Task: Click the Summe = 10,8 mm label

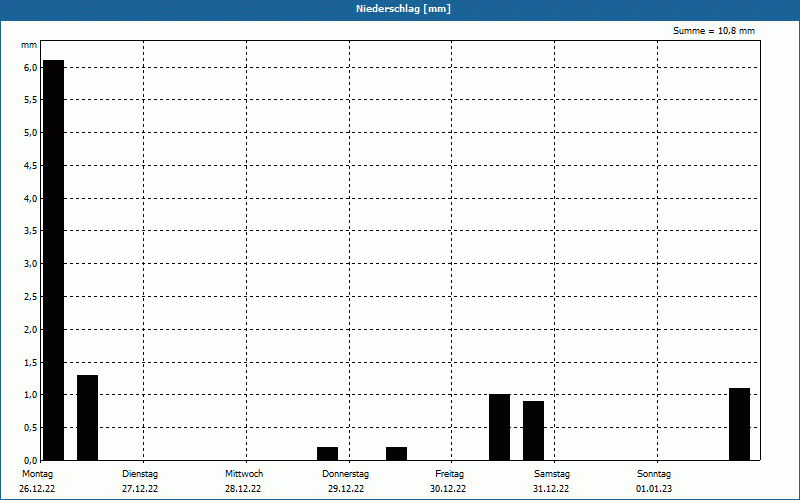Action: [x=714, y=31]
